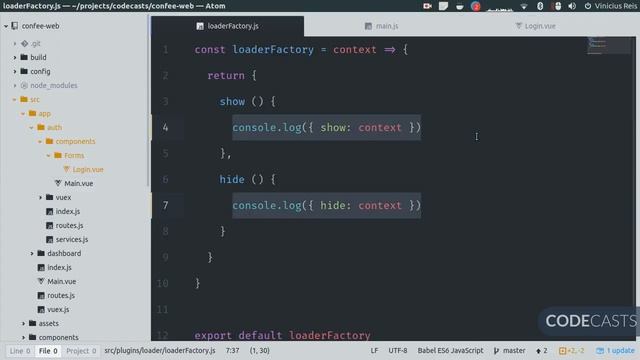640x360 pixels.
Task: Click the src folder icon
Action: click(24, 99)
